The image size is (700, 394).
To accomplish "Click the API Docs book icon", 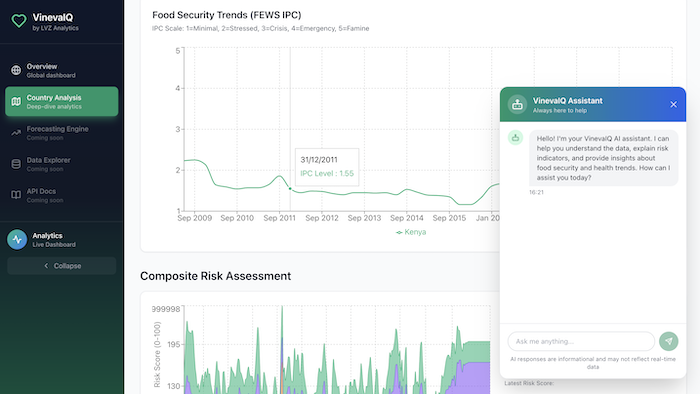I will click(x=16, y=195).
